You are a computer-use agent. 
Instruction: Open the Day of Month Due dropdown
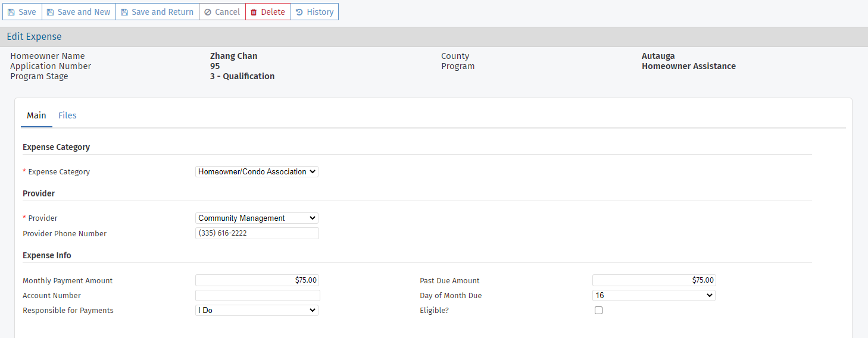[x=654, y=296]
